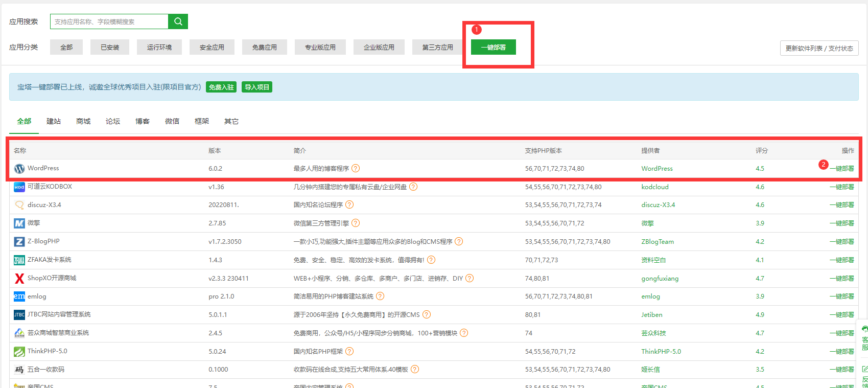Click the 五合一收款码 app icon
This screenshot has width=868, height=388.
click(x=19, y=370)
